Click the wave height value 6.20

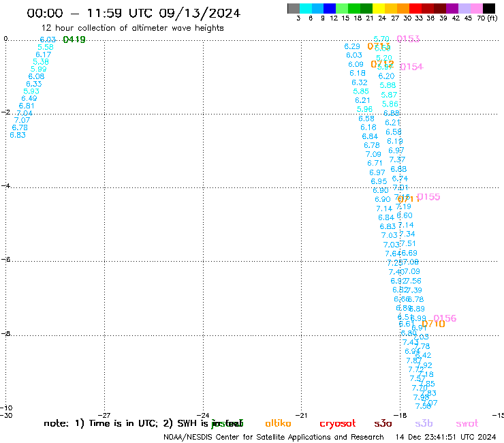point(386,76)
